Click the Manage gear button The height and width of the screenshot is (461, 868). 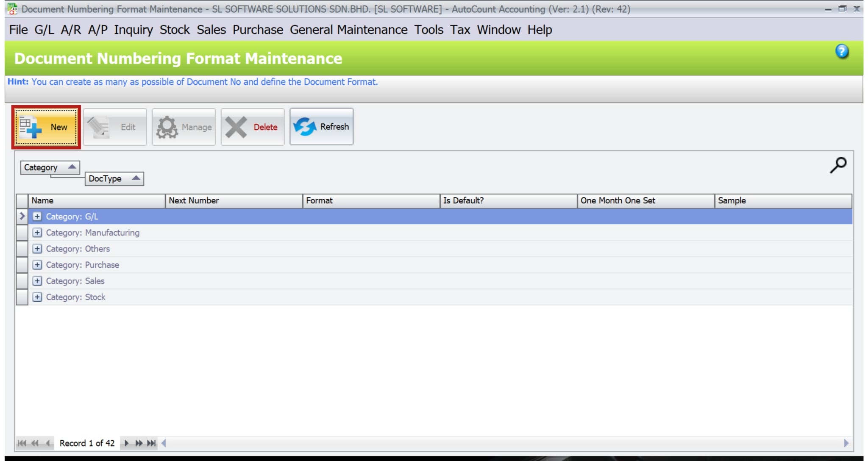point(184,127)
